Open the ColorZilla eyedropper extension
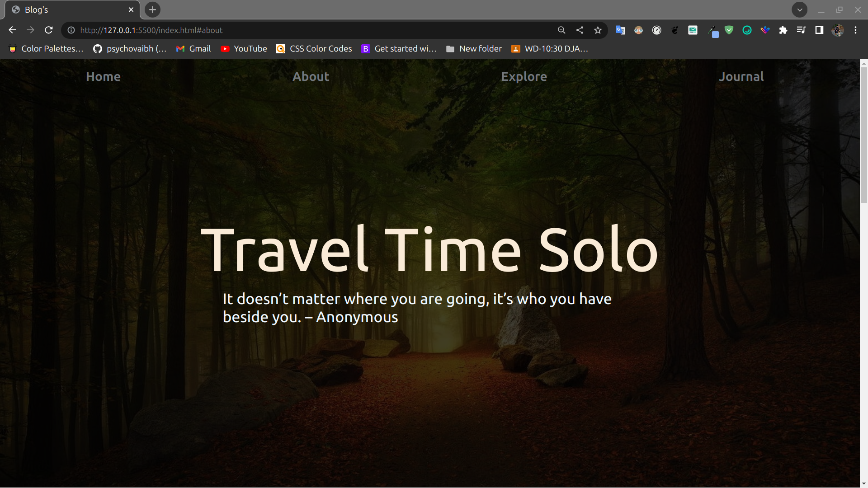The image size is (868, 488). [712, 30]
